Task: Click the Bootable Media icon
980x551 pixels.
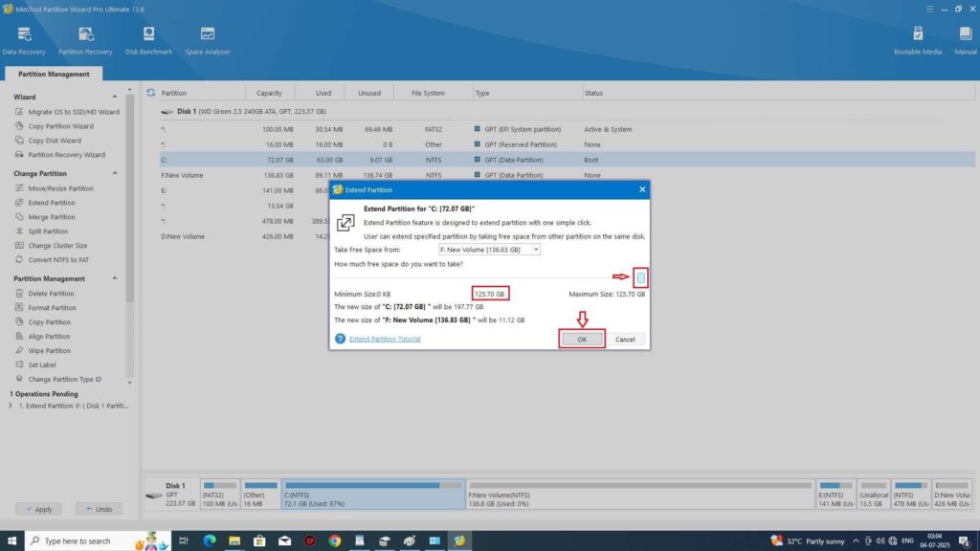Action: (x=918, y=38)
